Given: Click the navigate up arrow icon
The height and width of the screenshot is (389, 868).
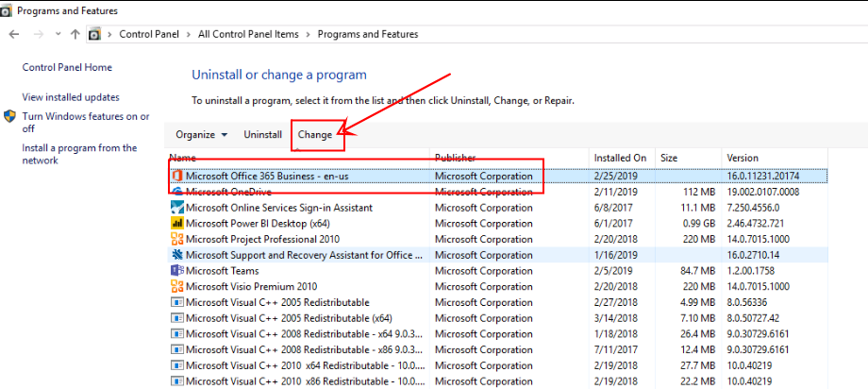Looking at the screenshot, I should [75, 34].
